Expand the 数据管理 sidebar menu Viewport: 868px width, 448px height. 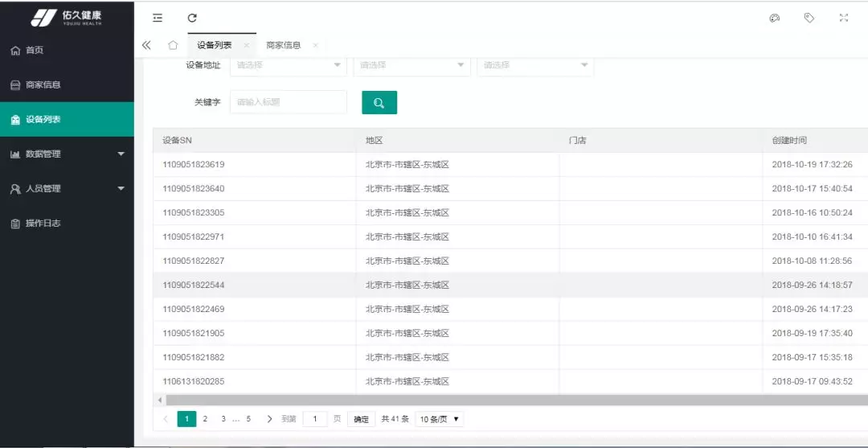[x=67, y=154]
